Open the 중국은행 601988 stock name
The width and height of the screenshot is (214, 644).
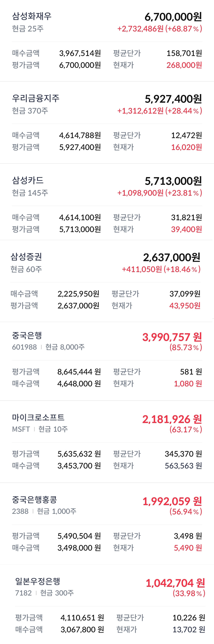click(27, 335)
